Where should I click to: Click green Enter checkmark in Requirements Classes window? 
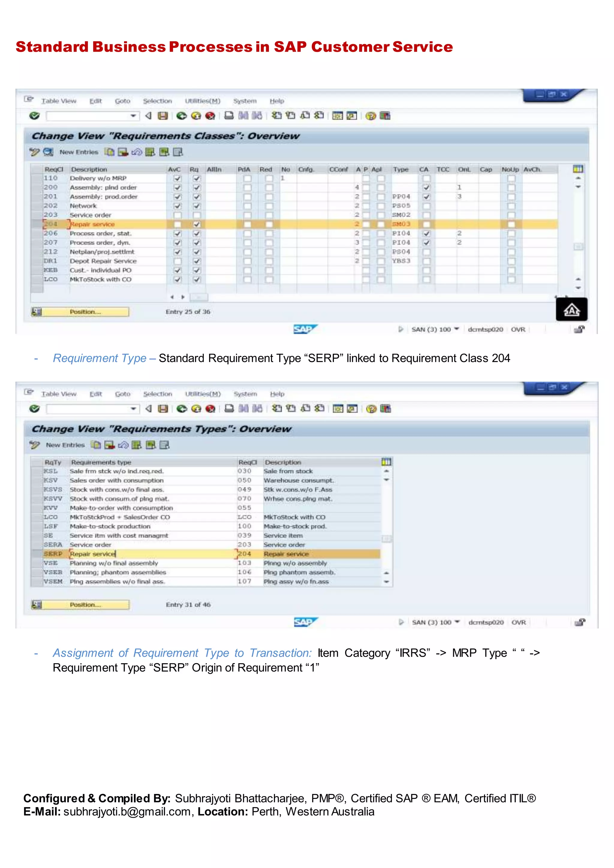coord(34,116)
